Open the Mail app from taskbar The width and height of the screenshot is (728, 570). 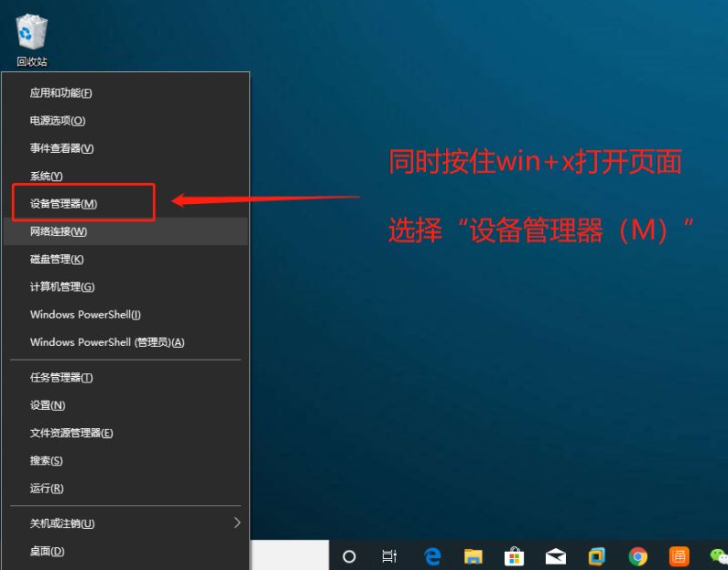(x=555, y=556)
